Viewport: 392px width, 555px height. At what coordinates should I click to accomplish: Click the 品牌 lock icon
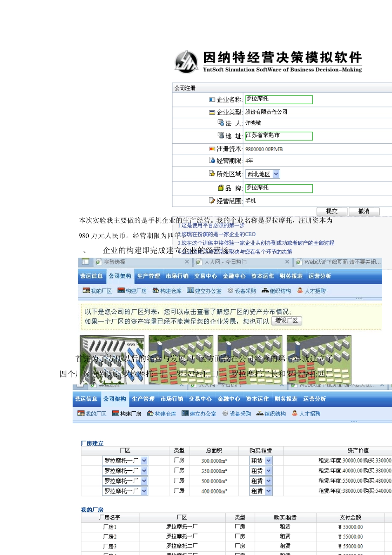pyautogui.click(x=221, y=188)
